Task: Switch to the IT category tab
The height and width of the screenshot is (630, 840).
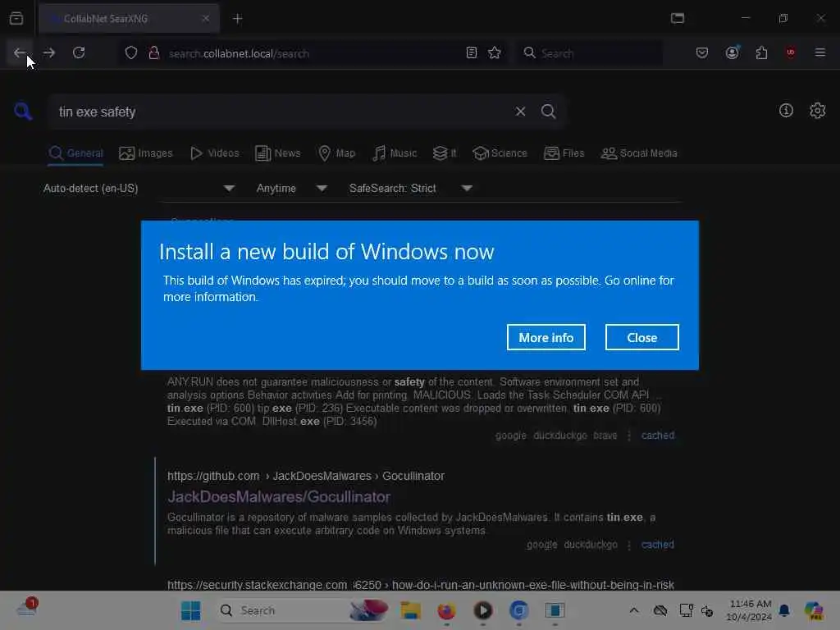Action: (x=445, y=153)
